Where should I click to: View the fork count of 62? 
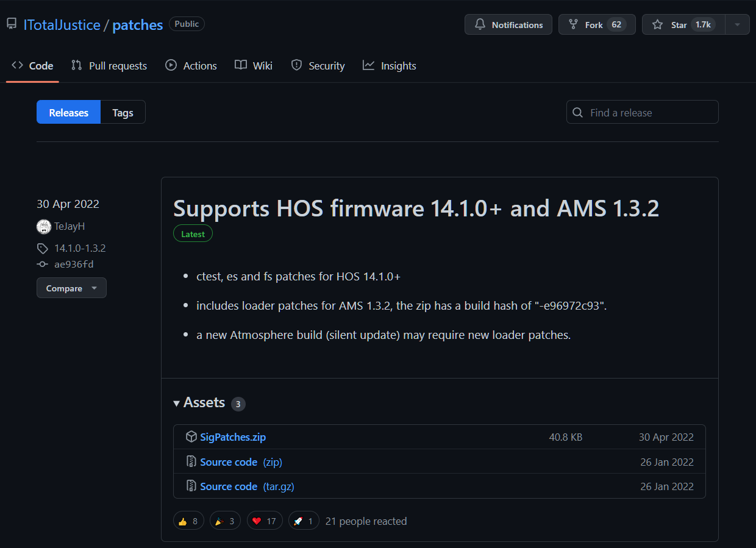click(616, 24)
